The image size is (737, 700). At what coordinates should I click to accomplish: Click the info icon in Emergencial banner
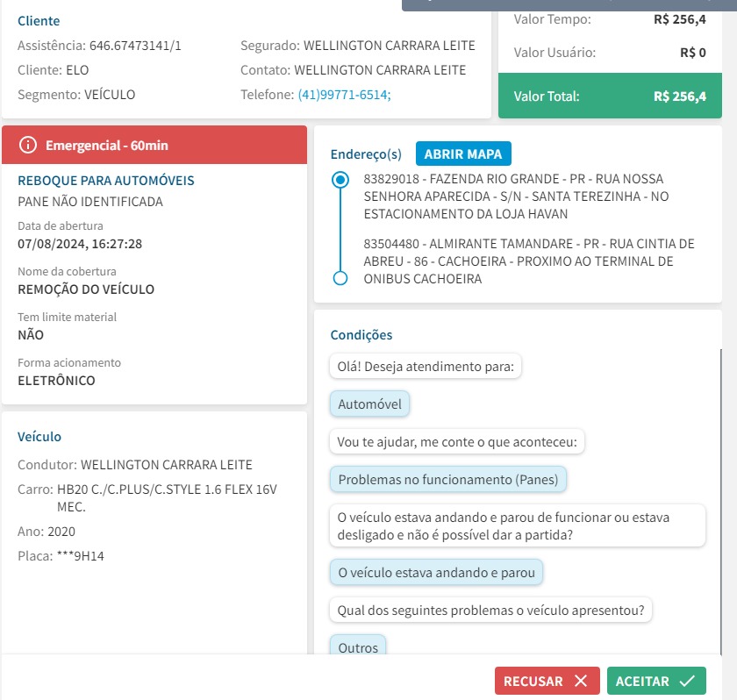tap(28, 145)
